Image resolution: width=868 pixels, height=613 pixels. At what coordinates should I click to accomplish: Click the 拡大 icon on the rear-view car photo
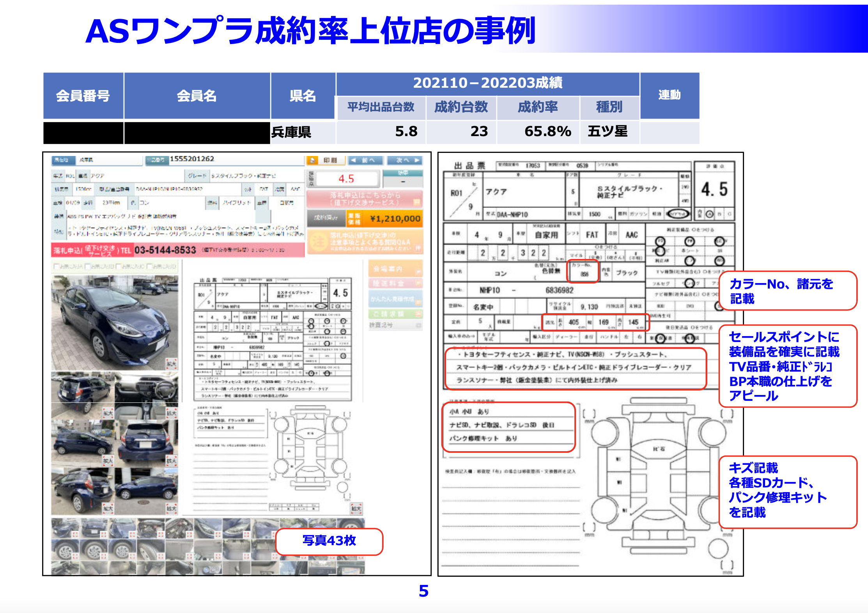(x=171, y=460)
